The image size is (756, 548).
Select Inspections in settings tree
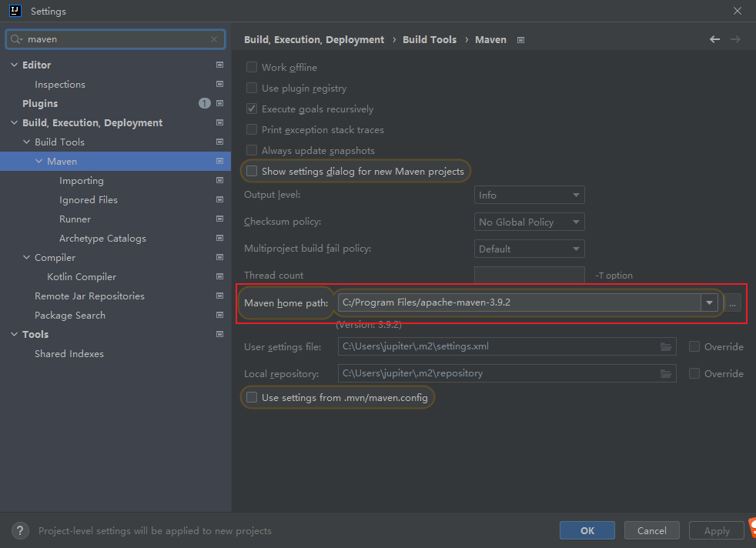60,85
